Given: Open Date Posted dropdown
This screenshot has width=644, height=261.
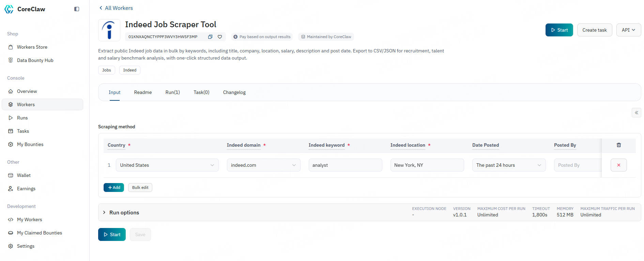Looking at the screenshot, I should [508, 165].
